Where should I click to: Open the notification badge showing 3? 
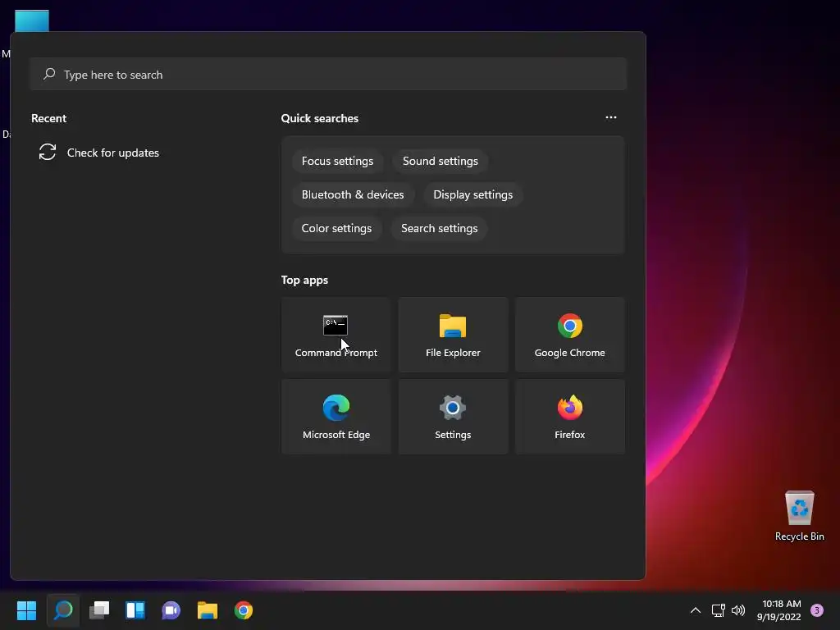pyautogui.click(x=817, y=610)
